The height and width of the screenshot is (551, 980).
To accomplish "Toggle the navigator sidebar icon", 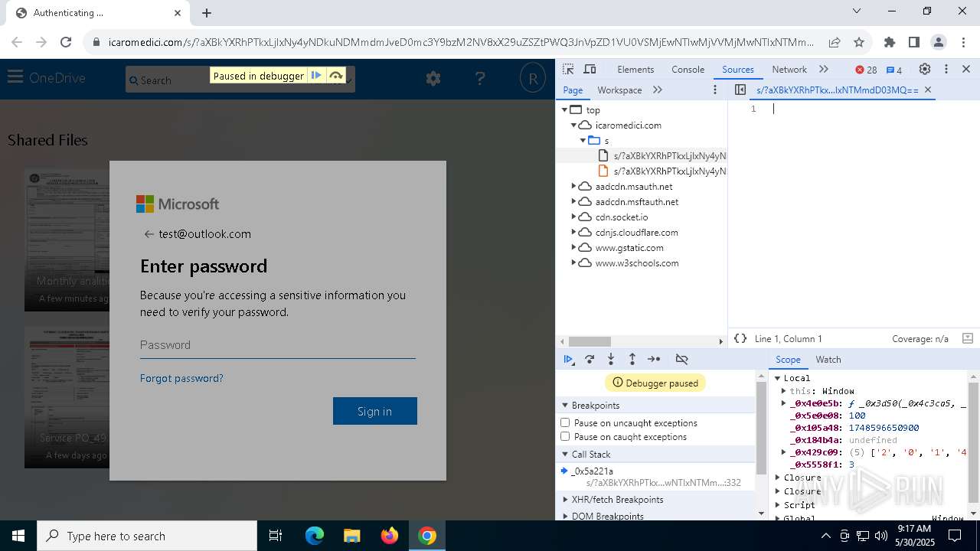I will 740,90.
